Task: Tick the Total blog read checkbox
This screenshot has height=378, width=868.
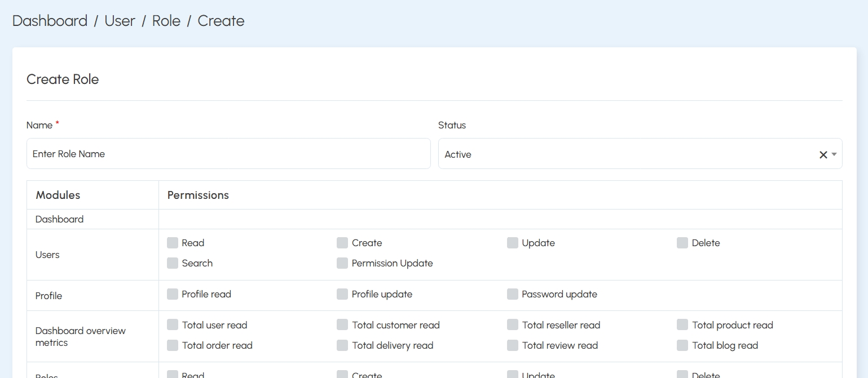Action: (x=682, y=345)
